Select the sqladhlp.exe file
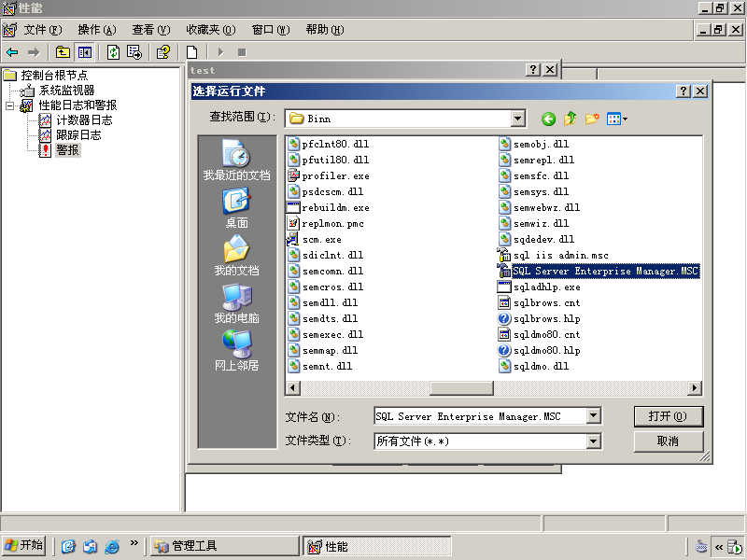The height and width of the screenshot is (560, 747). pyautogui.click(x=539, y=287)
